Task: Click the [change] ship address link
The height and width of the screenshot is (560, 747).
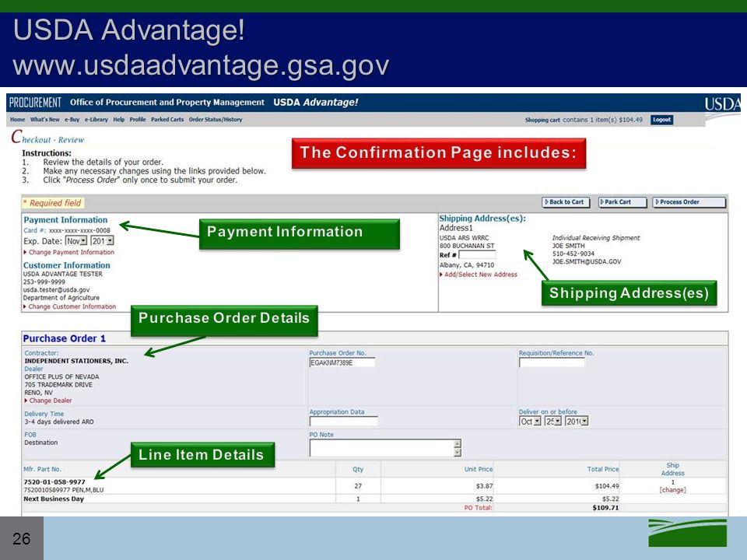Action: (672, 490)
